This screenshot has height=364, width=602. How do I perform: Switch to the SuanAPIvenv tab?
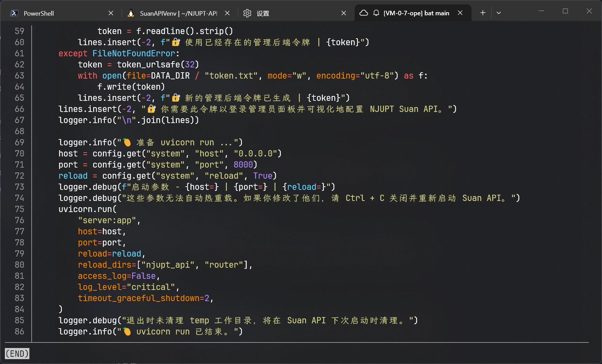pos(178,13)
